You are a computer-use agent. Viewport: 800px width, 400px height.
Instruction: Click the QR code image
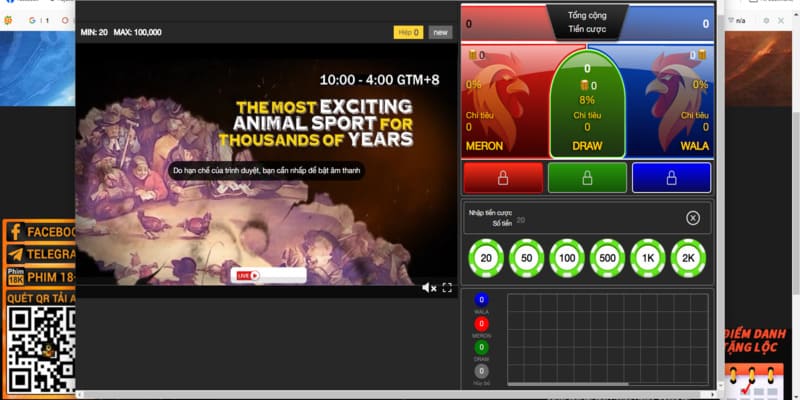click(x=42, y=350)
